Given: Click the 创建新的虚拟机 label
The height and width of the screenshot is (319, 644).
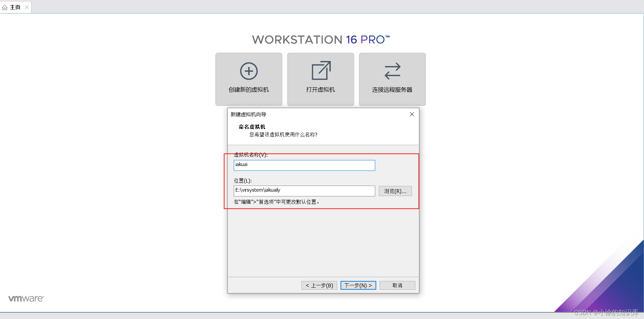Looking at the screenshot, I should [249, 90].
